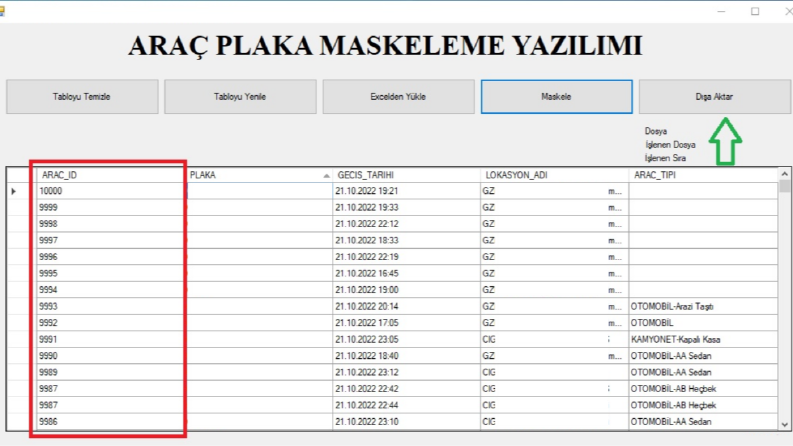Maximize the application window

click(755, 11)
